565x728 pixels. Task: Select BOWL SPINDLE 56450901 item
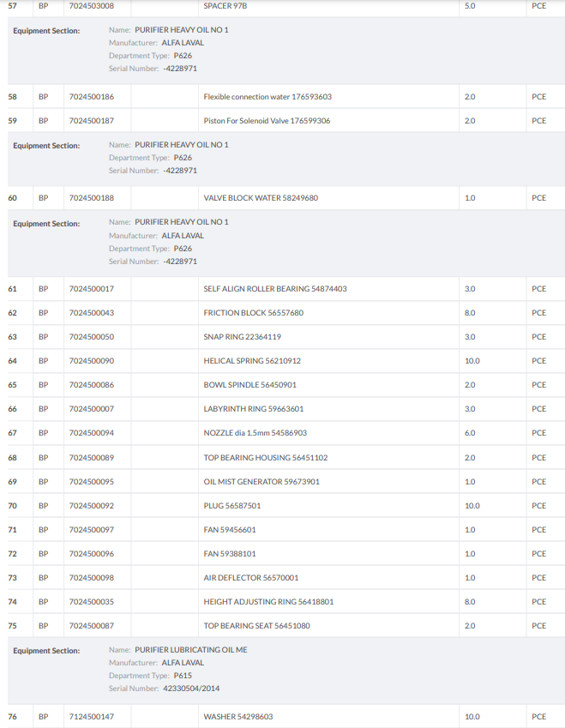[250, 385]
